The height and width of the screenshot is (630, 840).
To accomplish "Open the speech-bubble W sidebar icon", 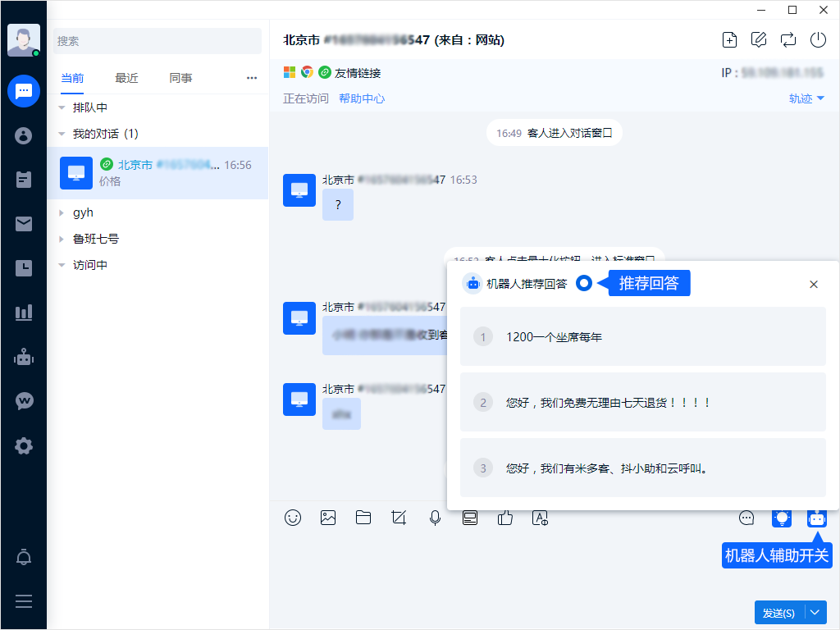I will click(x=24, y=400).
